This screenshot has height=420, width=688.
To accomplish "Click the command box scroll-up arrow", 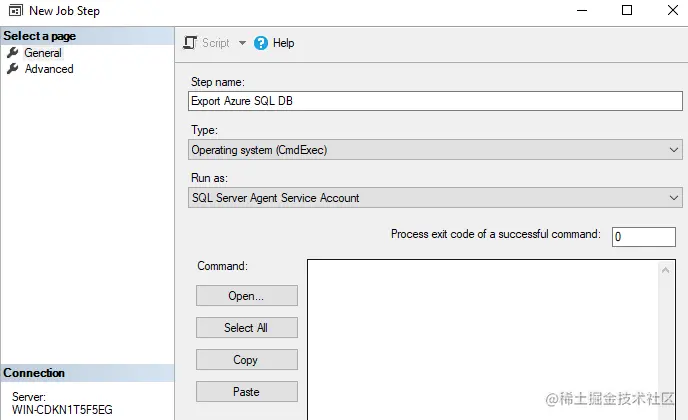I will pos(666,270).
